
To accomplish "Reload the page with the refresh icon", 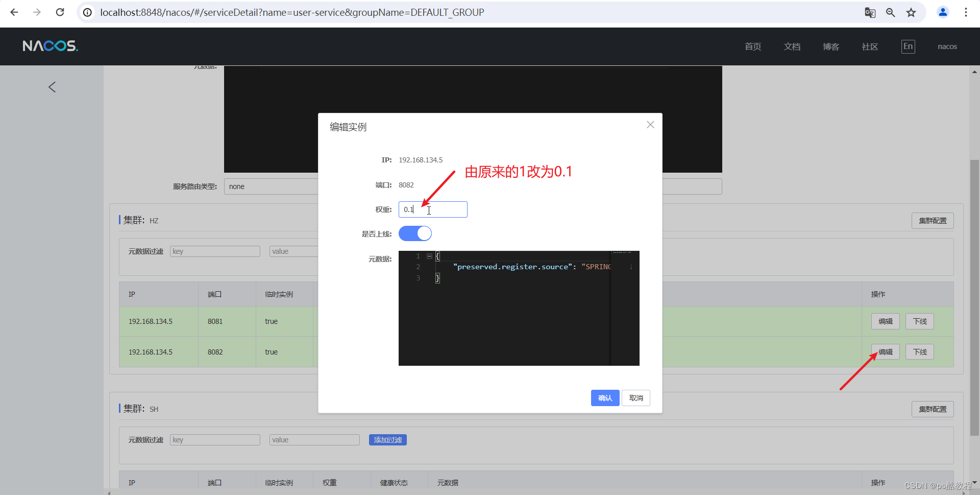I will point(60,12).
